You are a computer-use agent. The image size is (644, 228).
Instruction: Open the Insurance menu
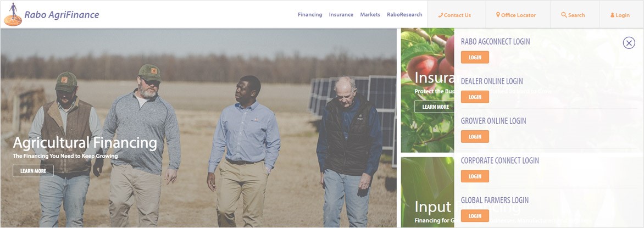point(341,14)
